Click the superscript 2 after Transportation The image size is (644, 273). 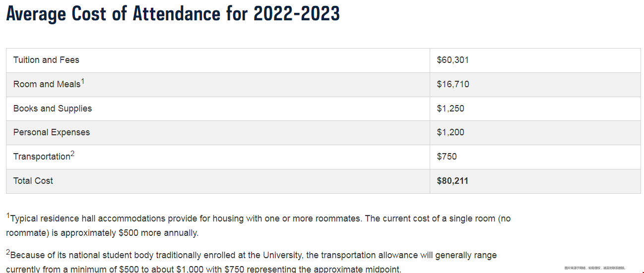click(x=72, y=154)
